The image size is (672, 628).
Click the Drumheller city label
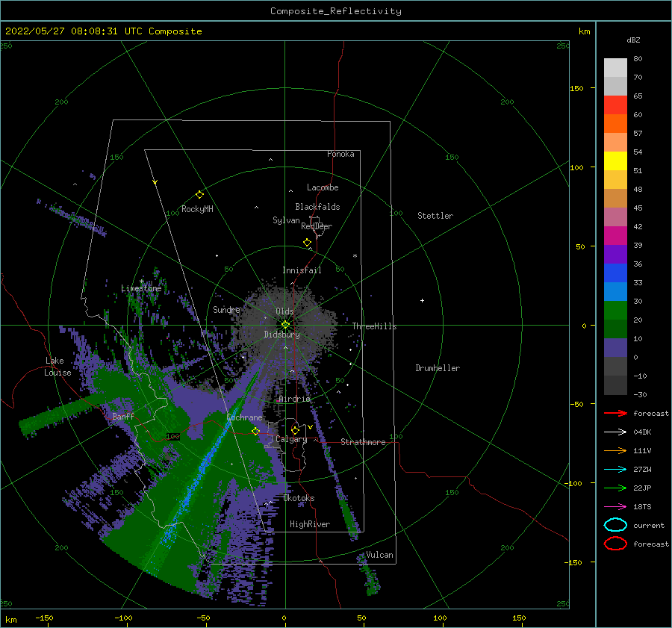[438, 368]
